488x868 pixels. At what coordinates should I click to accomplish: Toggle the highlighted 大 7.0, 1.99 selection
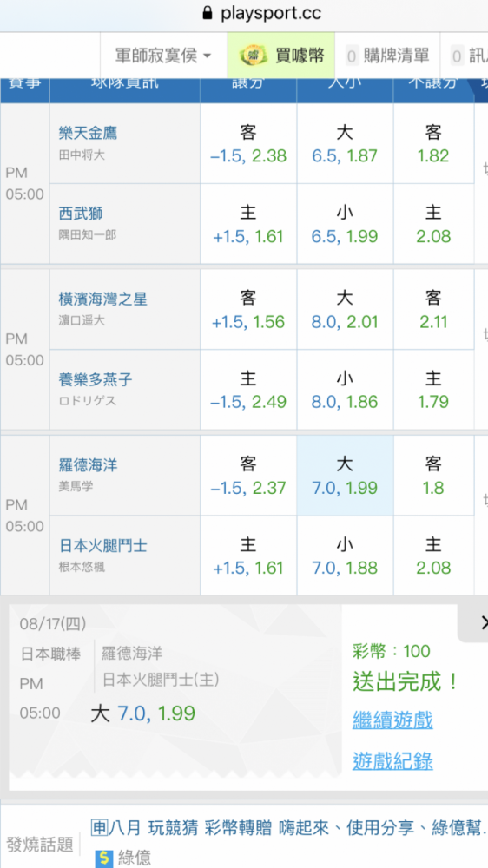(345, 476)
